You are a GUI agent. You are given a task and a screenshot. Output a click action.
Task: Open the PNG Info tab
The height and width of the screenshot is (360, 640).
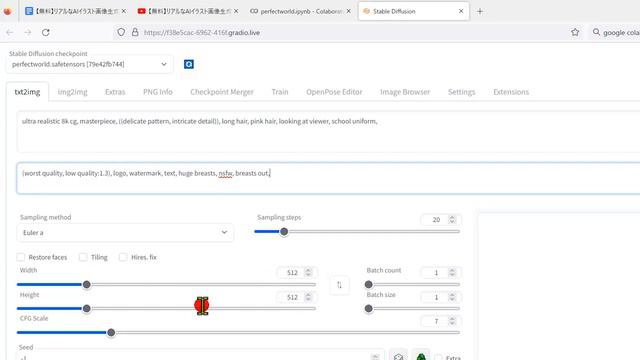click(x=158, y=92)
